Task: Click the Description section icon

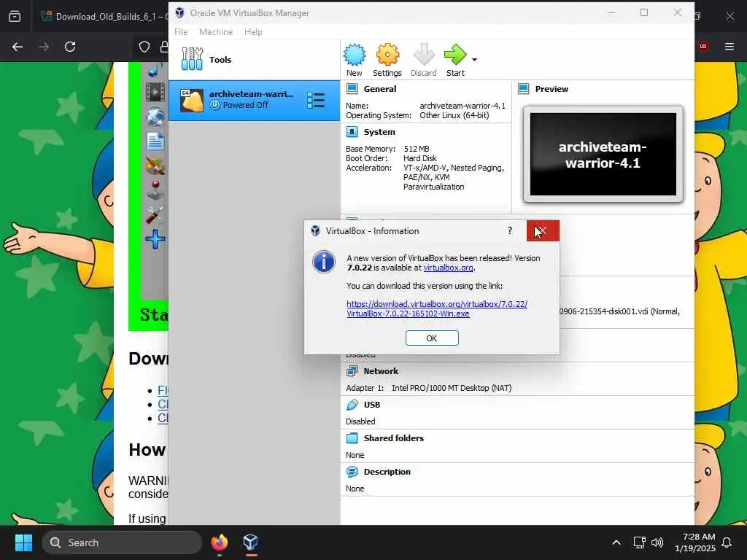Action: pos(352,472)
